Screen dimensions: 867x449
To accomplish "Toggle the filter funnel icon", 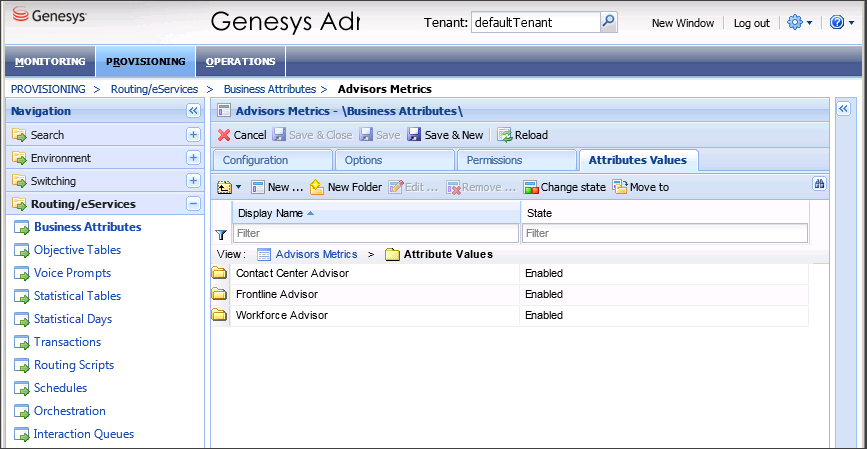I will click(x=221, y=234).
